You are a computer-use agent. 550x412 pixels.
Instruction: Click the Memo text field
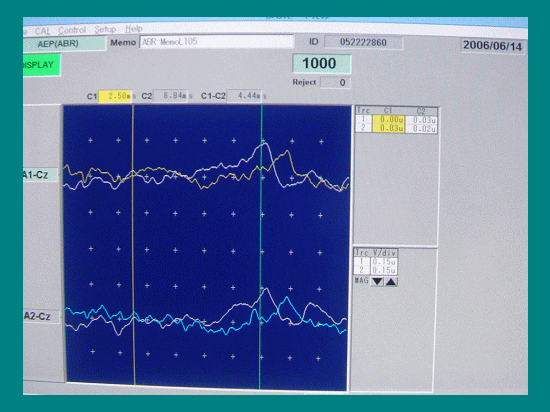[216, 41]
